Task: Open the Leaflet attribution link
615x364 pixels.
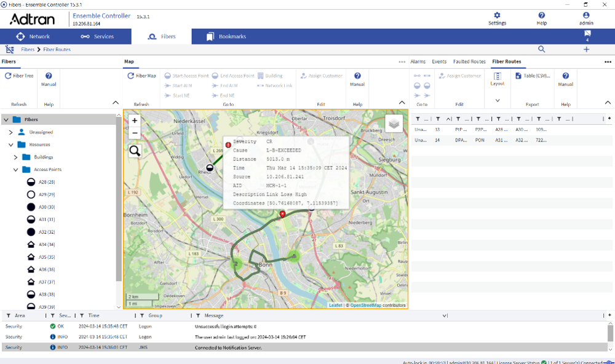Action: [335, 305]
